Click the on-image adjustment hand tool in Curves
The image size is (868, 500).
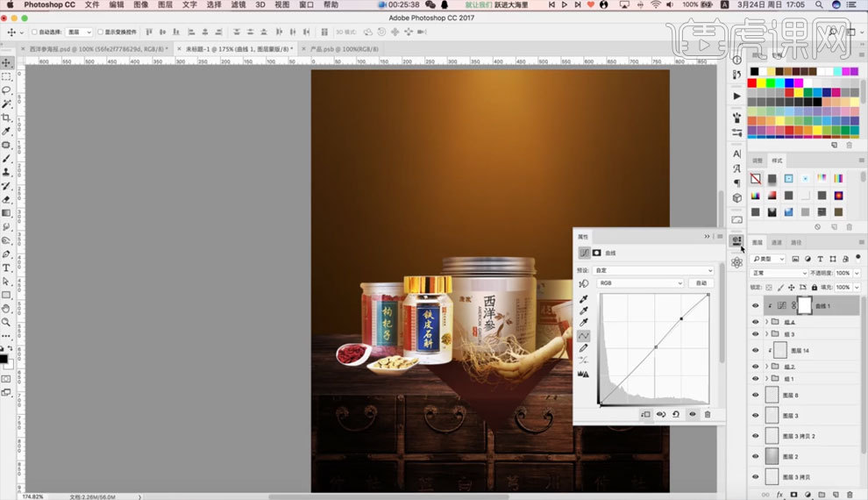pos(583,283)
